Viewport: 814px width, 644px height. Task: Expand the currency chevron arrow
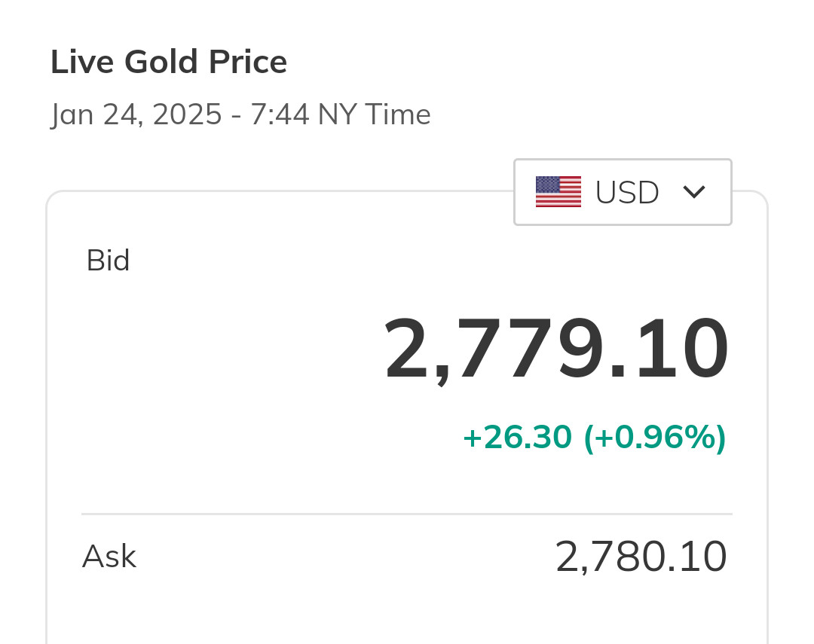click(693, 192)
